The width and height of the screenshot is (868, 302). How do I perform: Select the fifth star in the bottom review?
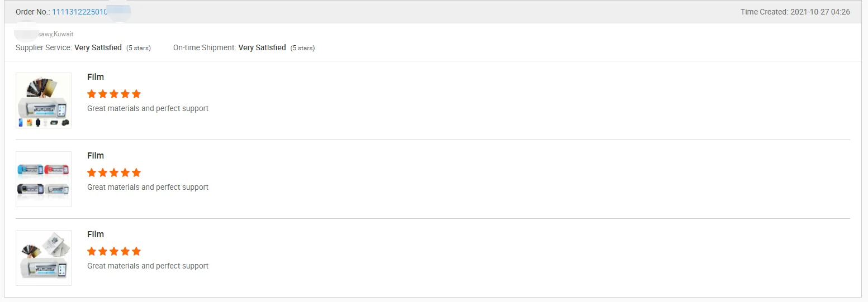pyautogui.click(x=136, y=251)
